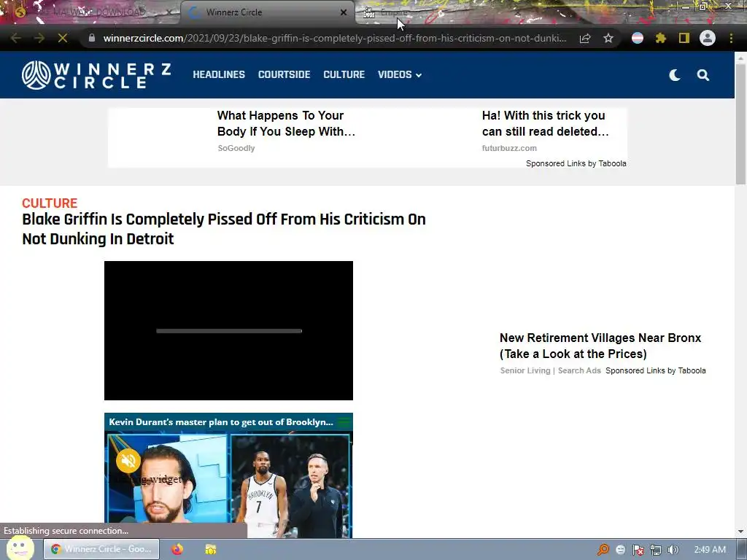Select the Winnerz Circle Chrome taskbar button
This screenshot has width=747, height=560.
[101, 549]
